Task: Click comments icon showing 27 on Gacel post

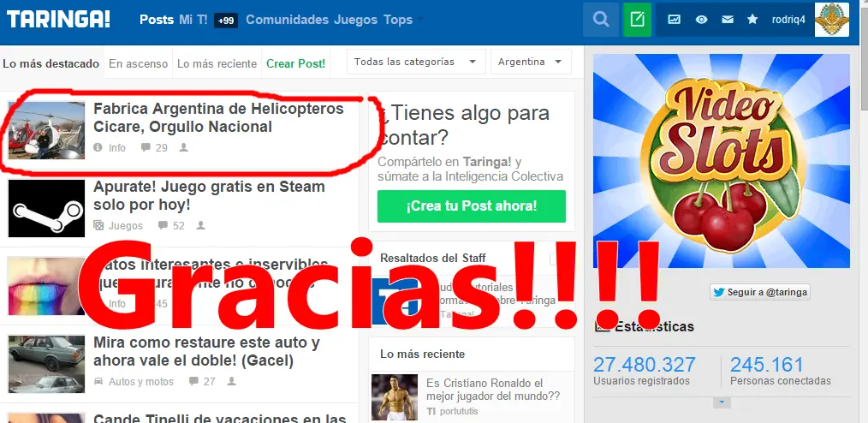Action: (x=193, y=382)
